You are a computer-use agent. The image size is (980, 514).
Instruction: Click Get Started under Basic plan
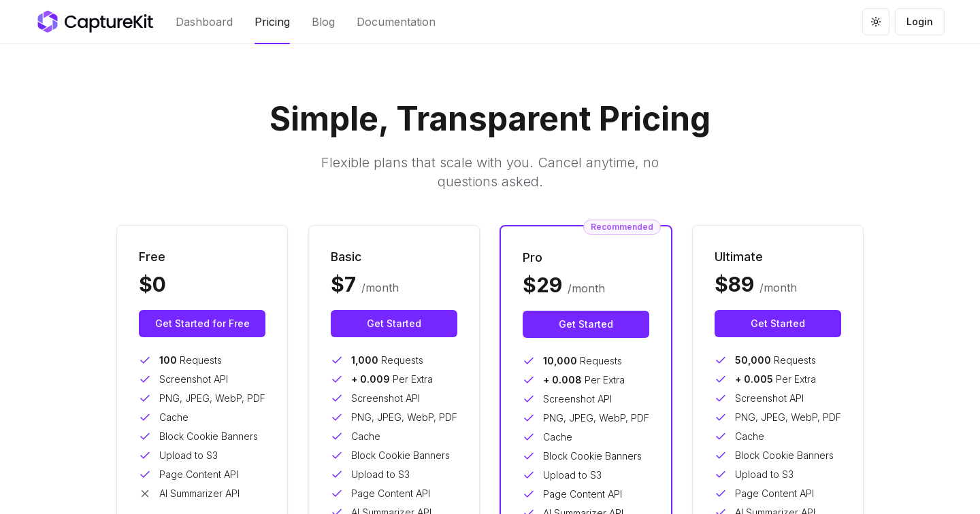pos(394,324)
